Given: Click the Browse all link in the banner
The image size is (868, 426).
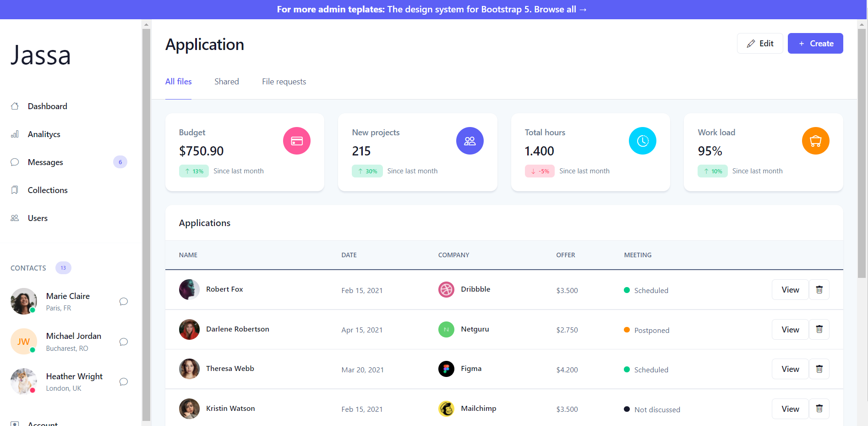Looking at the screenshot, I should [x=560, y=9].
